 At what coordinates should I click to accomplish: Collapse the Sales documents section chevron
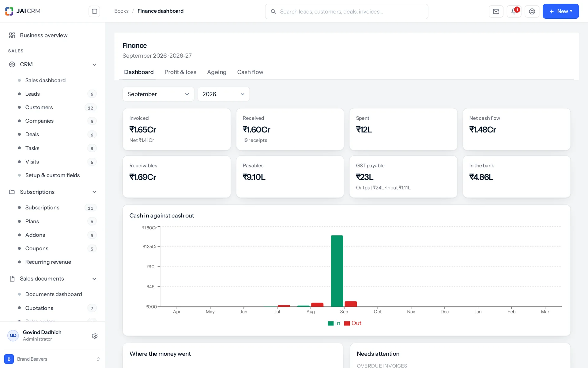coord(94,279)
